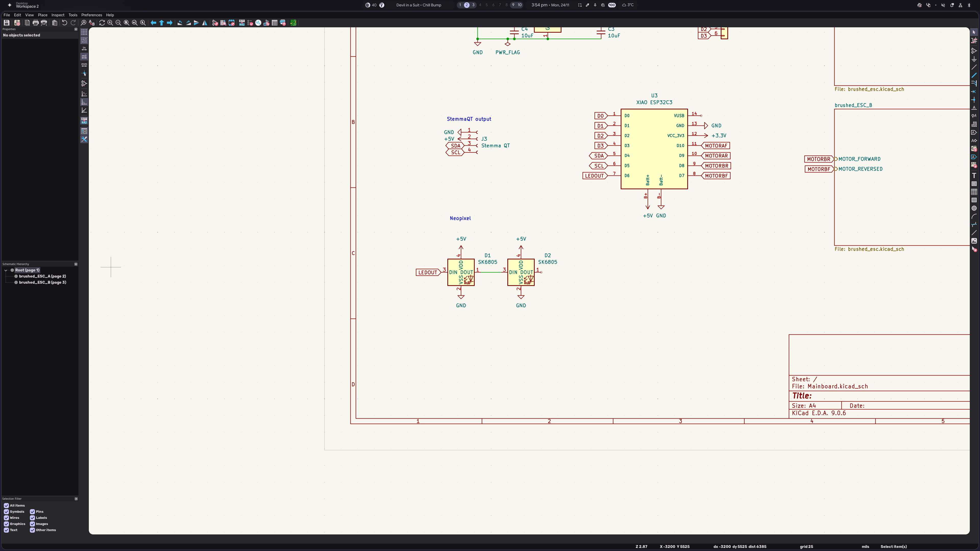Click the Mirror horizontally toolbar icon
Viewport: 980px width, 551px height.
point(205,23)
